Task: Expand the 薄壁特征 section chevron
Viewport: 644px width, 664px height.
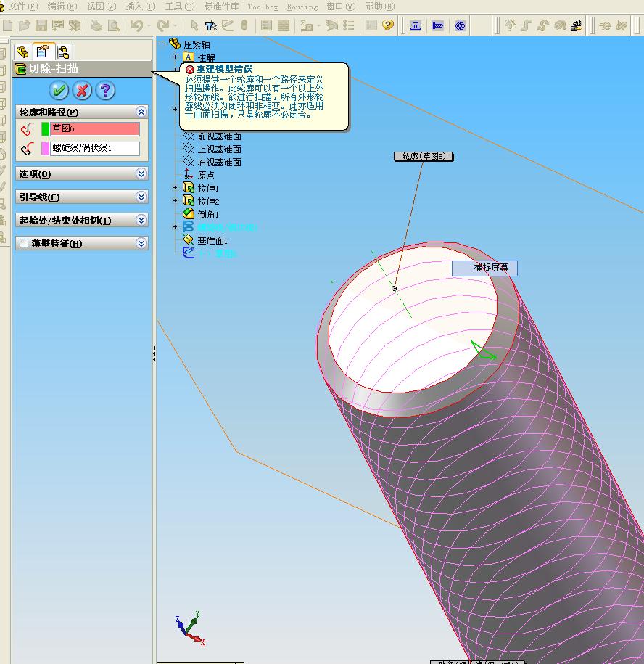Action: [141, 243]
